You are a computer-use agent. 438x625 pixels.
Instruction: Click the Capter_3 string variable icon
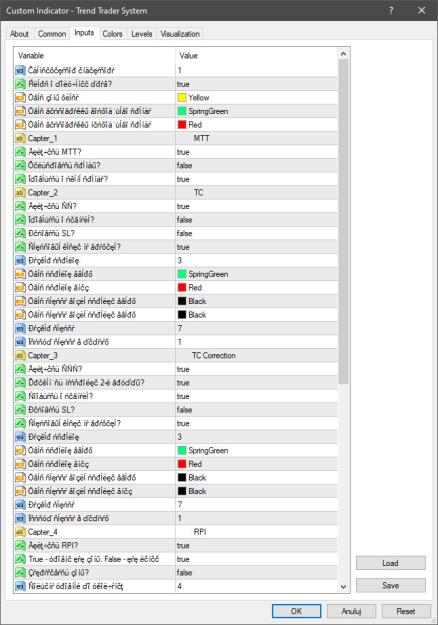click(x=20, y=355)
